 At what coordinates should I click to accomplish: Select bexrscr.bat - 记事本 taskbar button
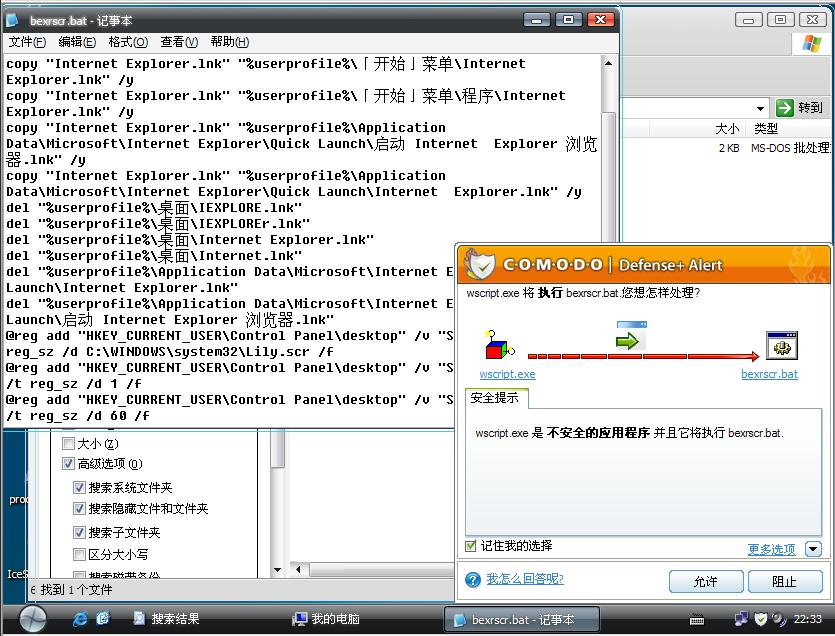(522, 619)
